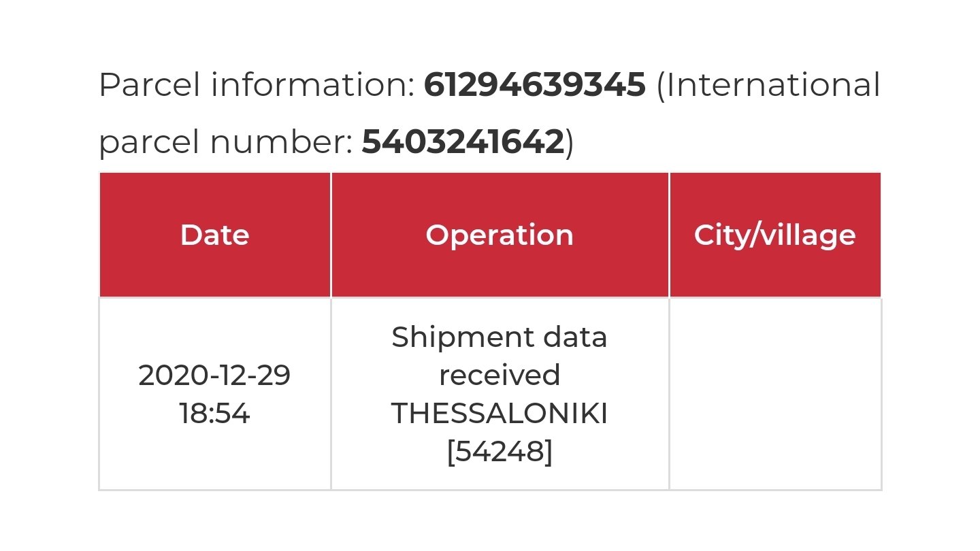Click the parcel number: label text
The width and height of the screenshot is (980, 551).
point(226,144)
